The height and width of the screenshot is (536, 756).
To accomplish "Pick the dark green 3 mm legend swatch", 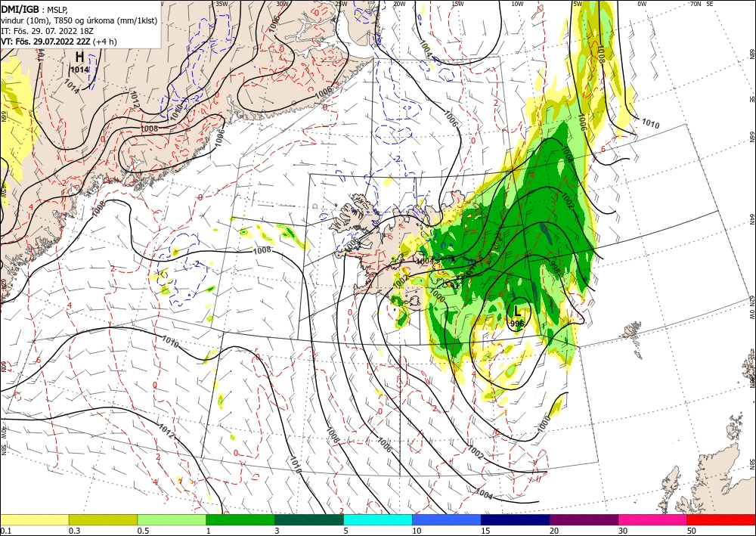I will (x=309, y=519).
